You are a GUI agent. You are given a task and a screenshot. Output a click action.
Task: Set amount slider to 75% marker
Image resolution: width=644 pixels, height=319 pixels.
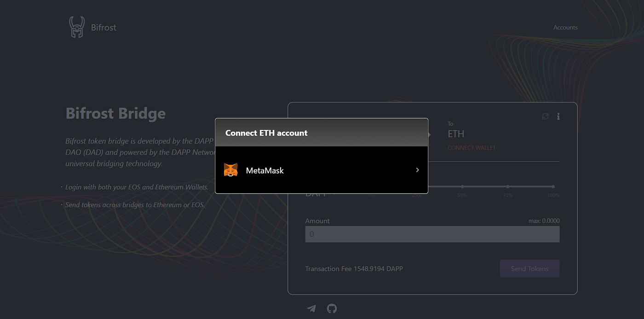[508, 186]
